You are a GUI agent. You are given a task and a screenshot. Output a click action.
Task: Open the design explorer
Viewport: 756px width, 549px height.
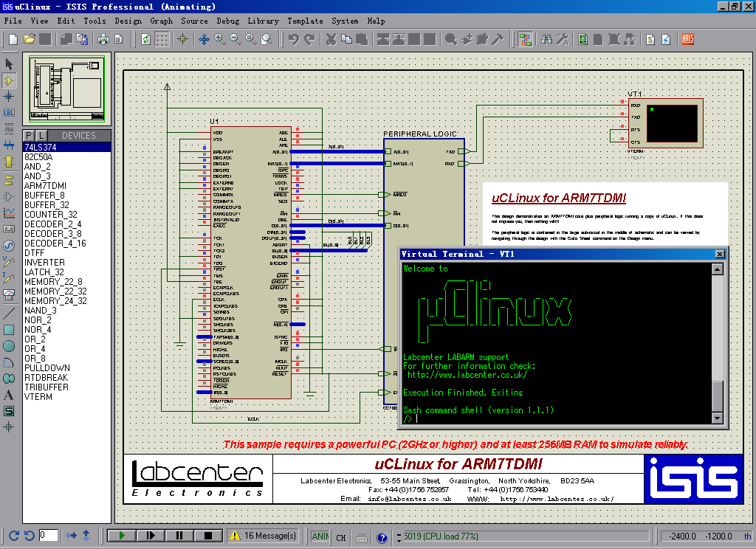(583, 40)
